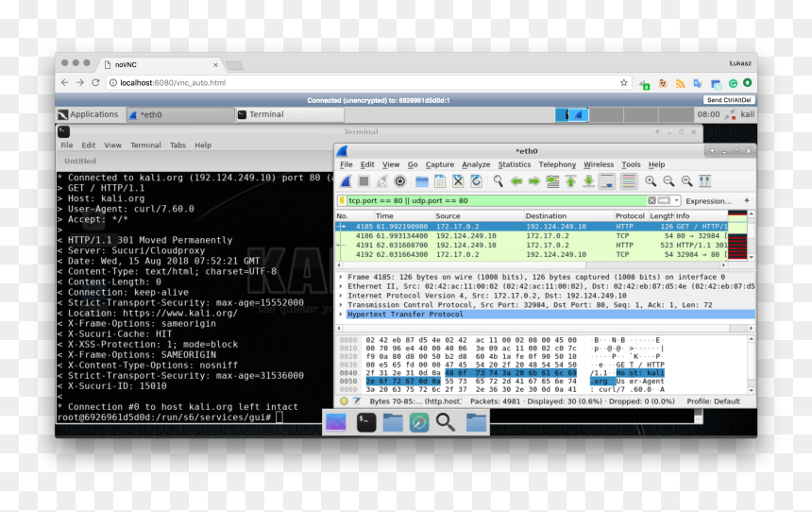The width and height of the screenshot is (812, 512).
Task: Open the magnifier search dock icon
Action: [445, 422]
